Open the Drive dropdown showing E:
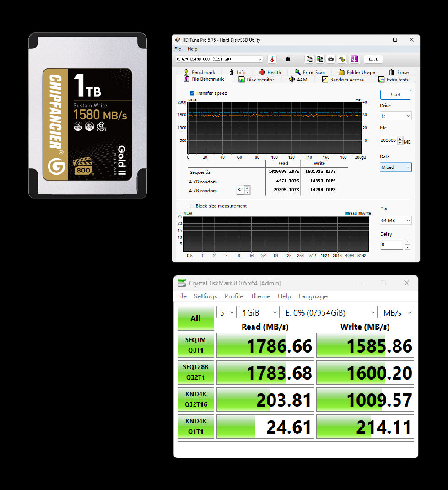 tap(395, 116)
